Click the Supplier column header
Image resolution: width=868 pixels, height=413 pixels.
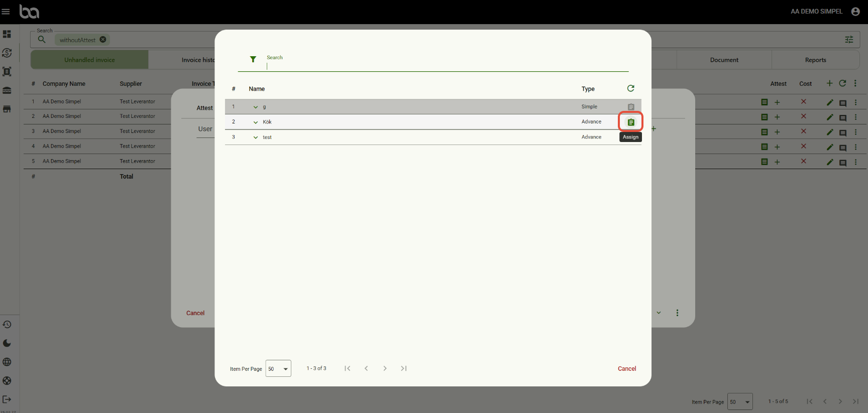[131, 84]
